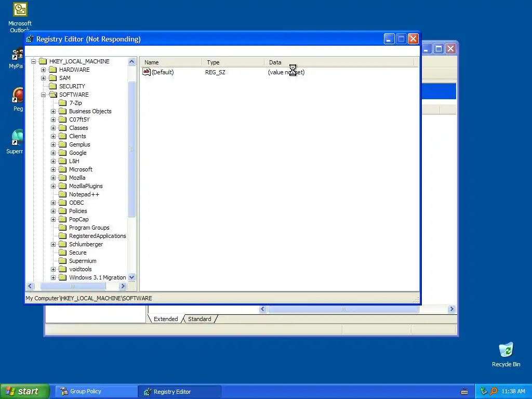Click the C07ft5Y folder icon

[x=62, y=119]
